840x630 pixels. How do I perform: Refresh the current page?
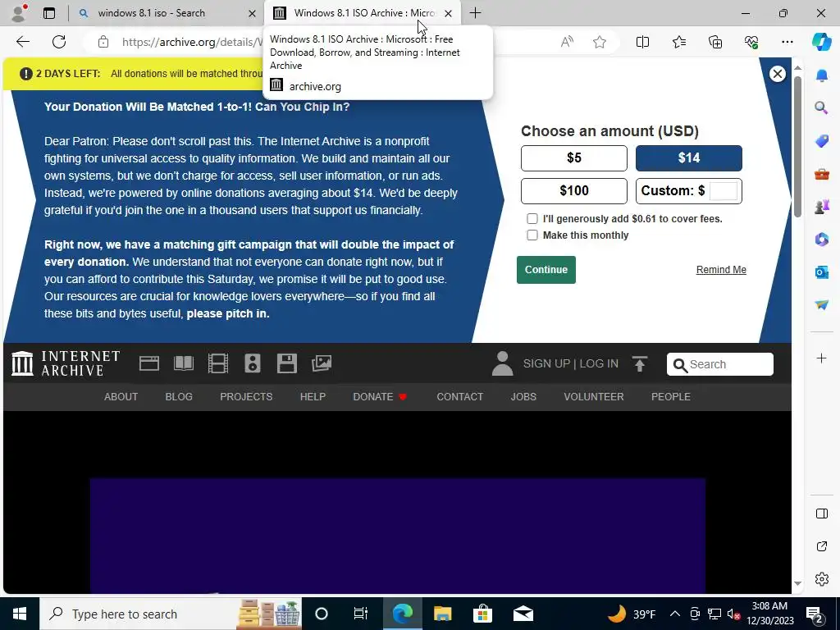(59, 42)
